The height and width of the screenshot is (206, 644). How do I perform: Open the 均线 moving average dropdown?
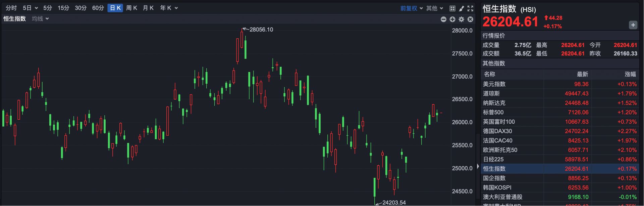(40, 19)
